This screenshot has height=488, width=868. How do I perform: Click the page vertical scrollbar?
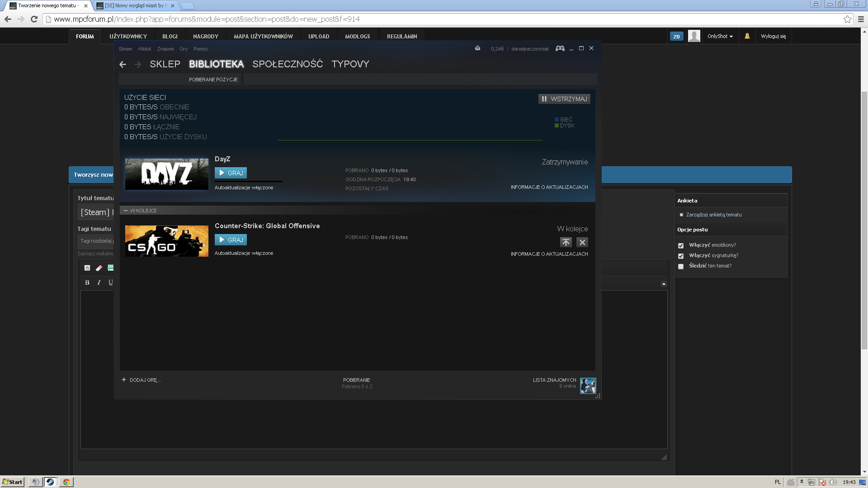[x=864, y=220]
